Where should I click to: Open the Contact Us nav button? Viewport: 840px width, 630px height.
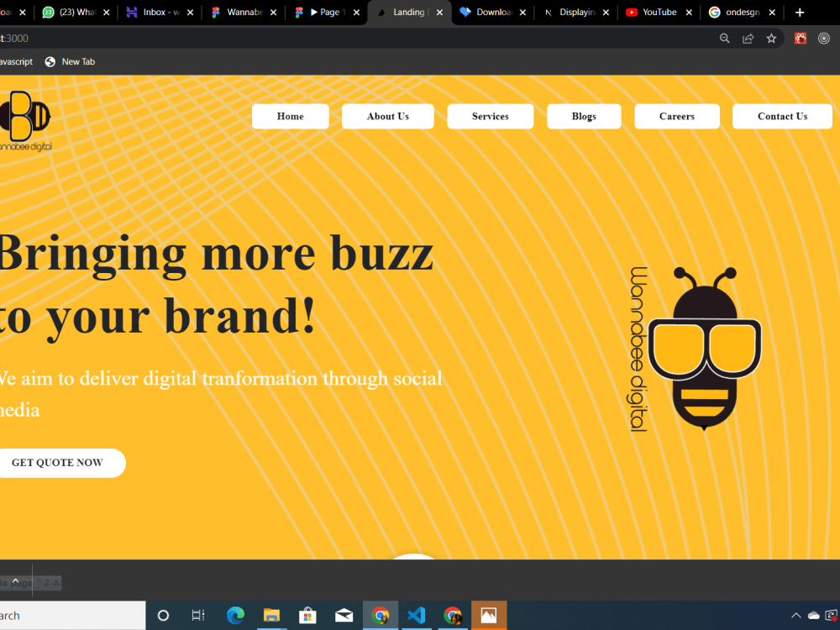tap(782, 116)
